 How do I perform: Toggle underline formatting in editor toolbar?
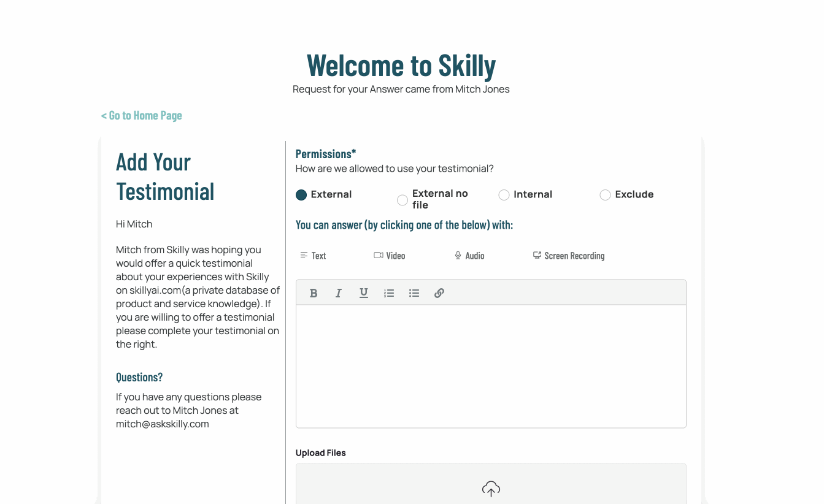point(364,293)
